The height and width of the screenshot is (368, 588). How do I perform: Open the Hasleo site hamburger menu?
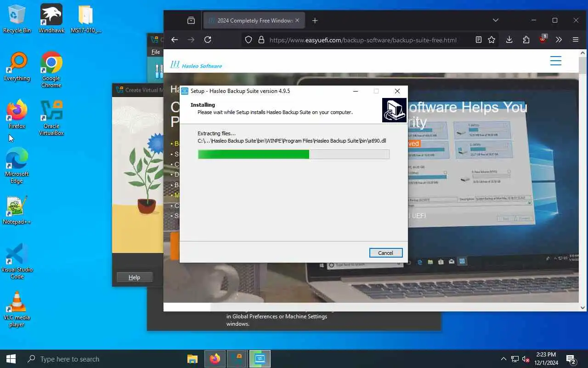pos(556,61)
